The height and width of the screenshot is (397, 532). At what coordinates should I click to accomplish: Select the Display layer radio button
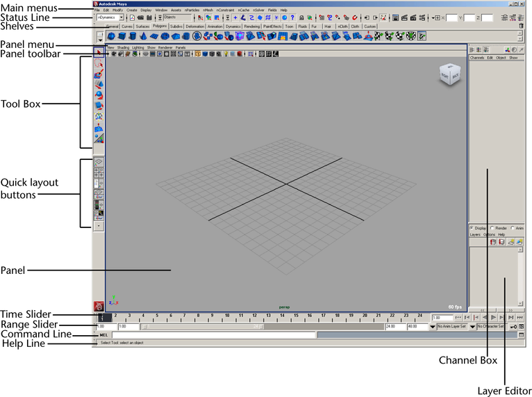coord(472,228)
